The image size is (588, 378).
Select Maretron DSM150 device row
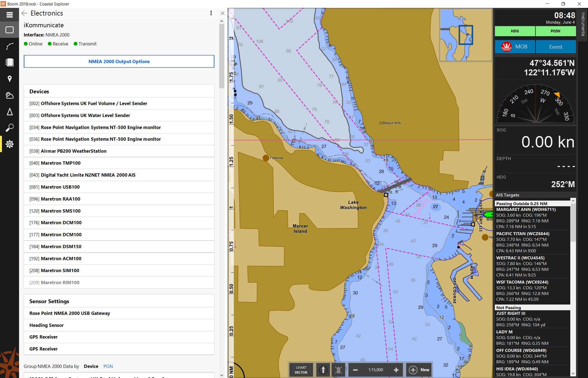tap(119, 247)
